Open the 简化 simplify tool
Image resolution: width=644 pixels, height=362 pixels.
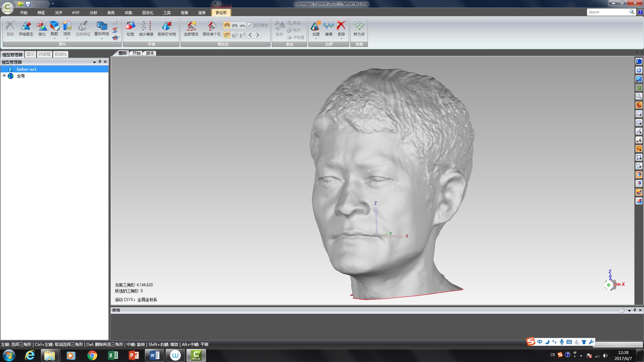pos(41,28)
